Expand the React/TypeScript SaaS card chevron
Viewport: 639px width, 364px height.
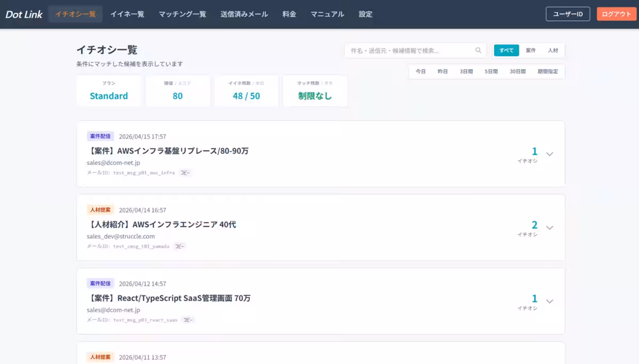point(550,301)
